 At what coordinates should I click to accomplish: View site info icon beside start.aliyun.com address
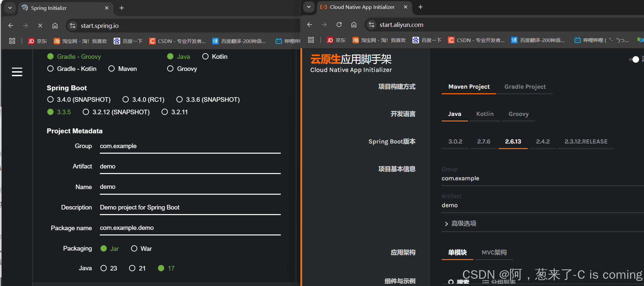(x=371, y=25)
